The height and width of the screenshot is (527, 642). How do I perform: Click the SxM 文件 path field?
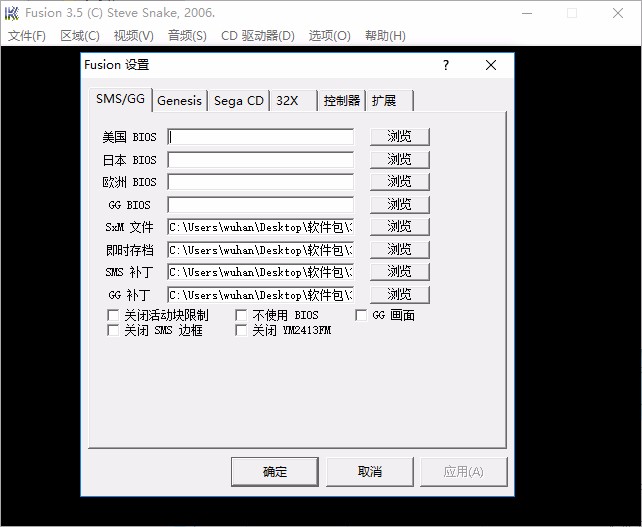coord(260,227)
